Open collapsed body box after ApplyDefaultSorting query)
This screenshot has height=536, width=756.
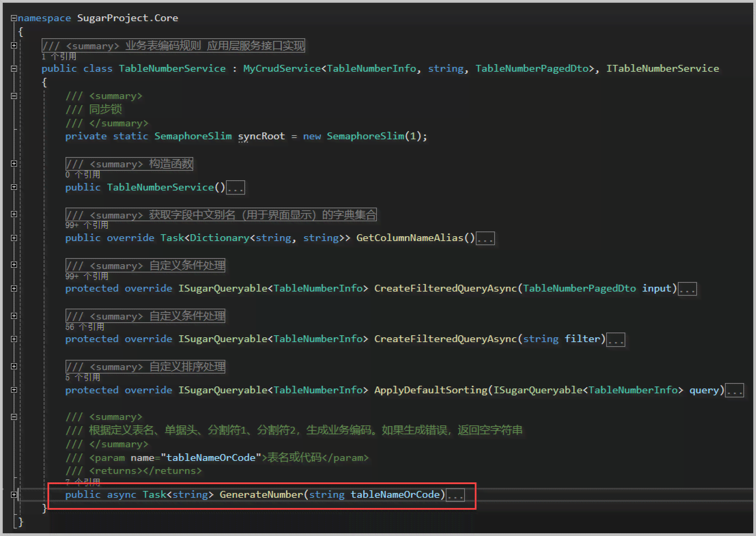pos(734,390)
